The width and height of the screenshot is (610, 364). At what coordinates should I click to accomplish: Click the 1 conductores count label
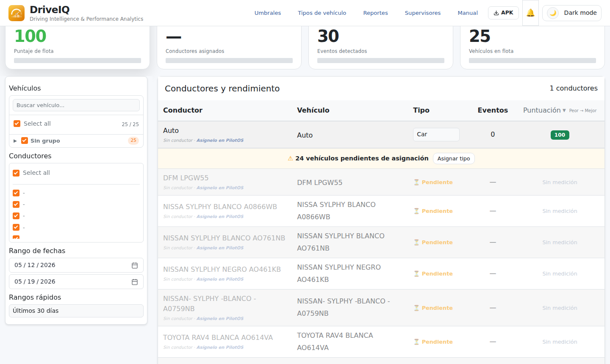click(574, 88)
